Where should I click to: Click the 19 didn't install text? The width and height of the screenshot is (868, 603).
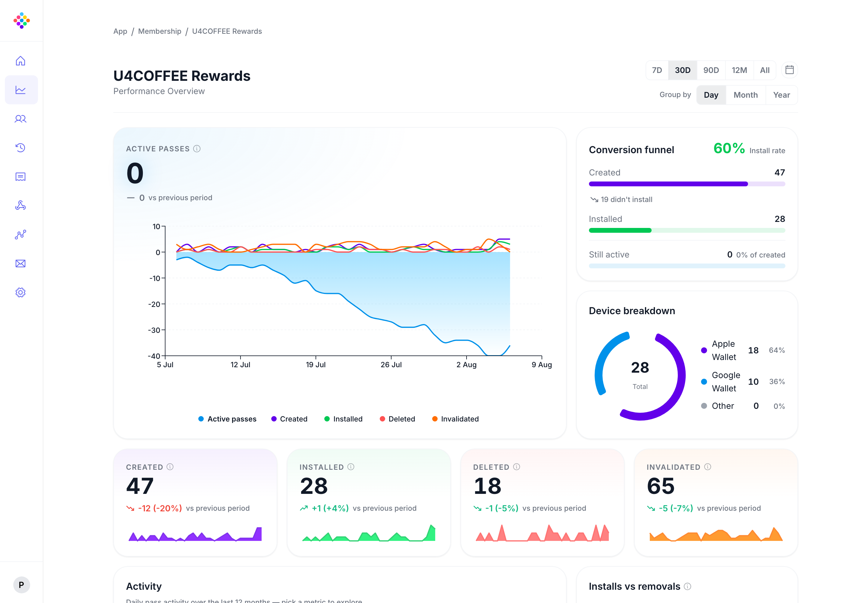[626, 200]
